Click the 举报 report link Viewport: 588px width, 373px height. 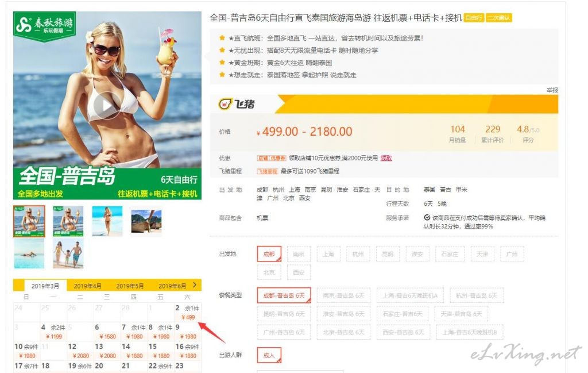[552, 90]
